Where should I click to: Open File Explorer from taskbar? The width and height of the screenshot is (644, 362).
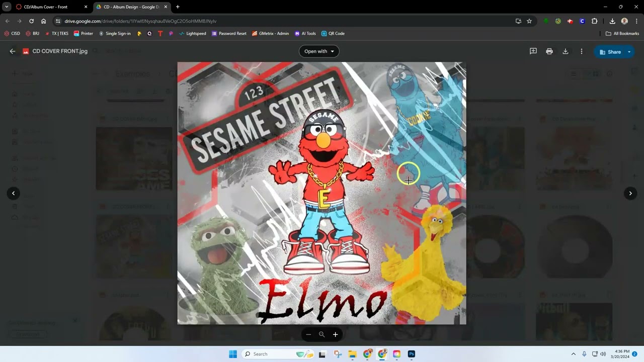pos(352,354)
